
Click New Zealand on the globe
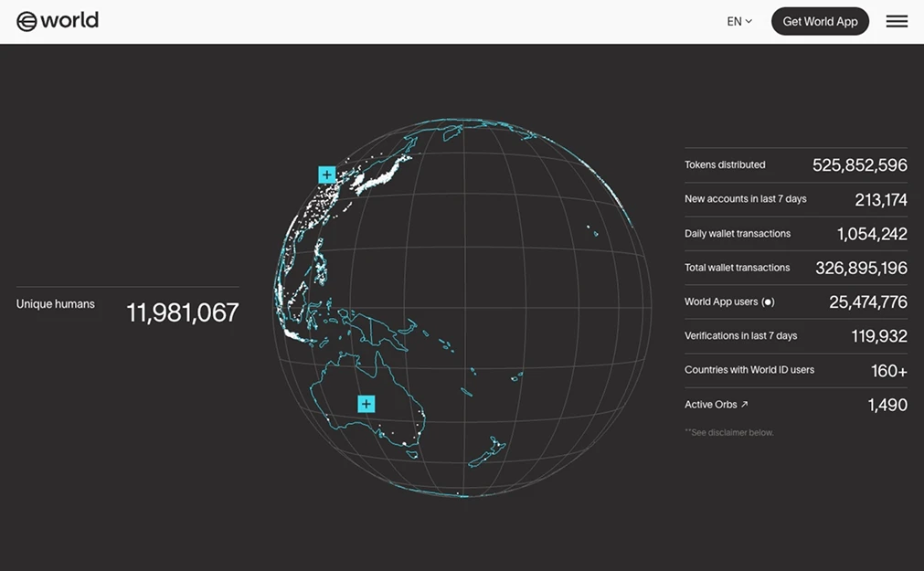click(487, 452)
